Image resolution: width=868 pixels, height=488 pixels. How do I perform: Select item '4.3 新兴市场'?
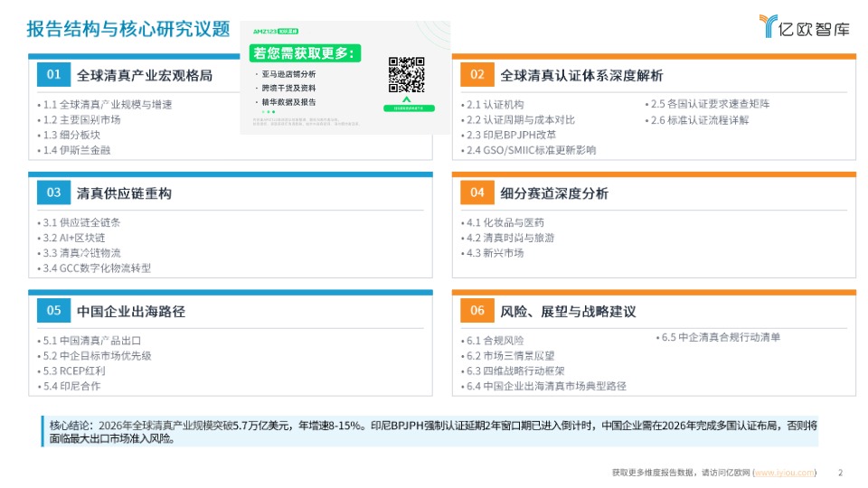coord(495,253)
